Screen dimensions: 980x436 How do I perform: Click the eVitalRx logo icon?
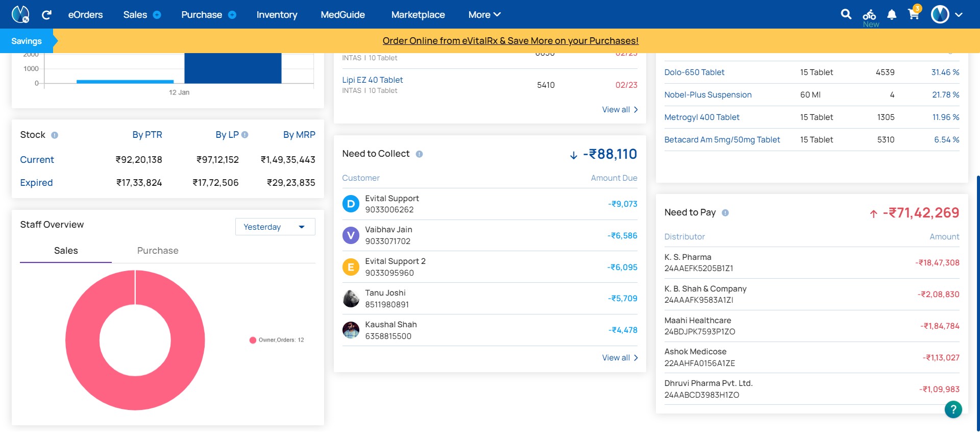(x=20, y=14)
